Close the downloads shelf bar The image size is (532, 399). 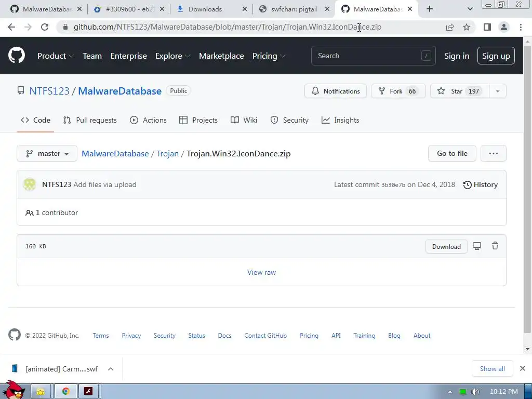523,368
